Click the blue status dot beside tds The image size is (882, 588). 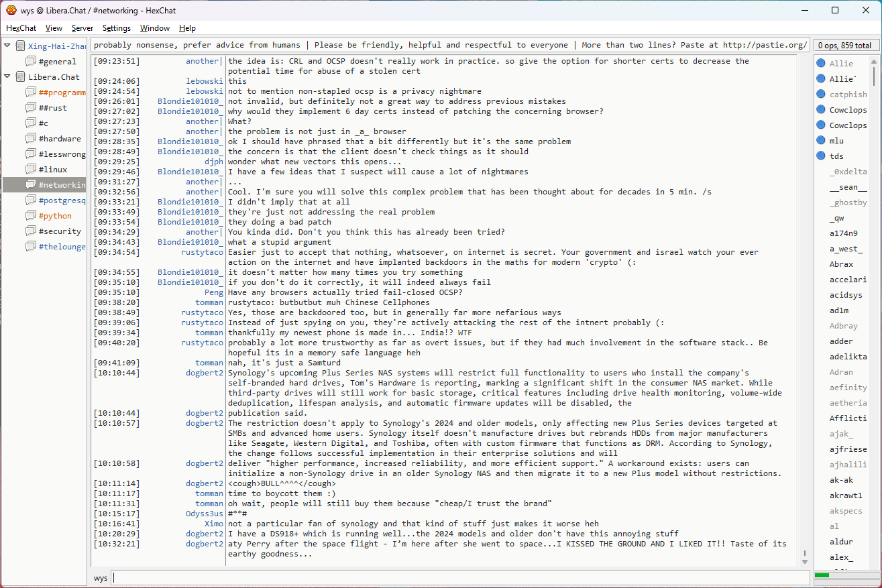click(821, 156)
